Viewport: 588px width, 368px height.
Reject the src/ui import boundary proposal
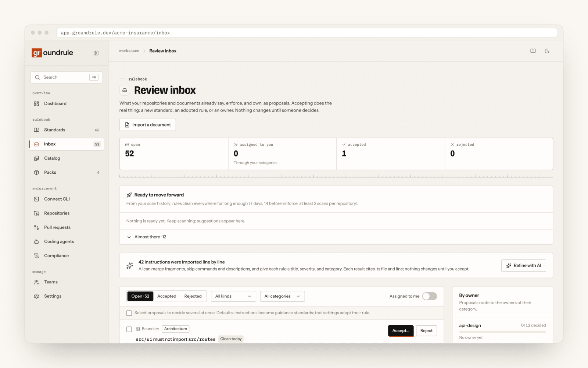point(426,331)
